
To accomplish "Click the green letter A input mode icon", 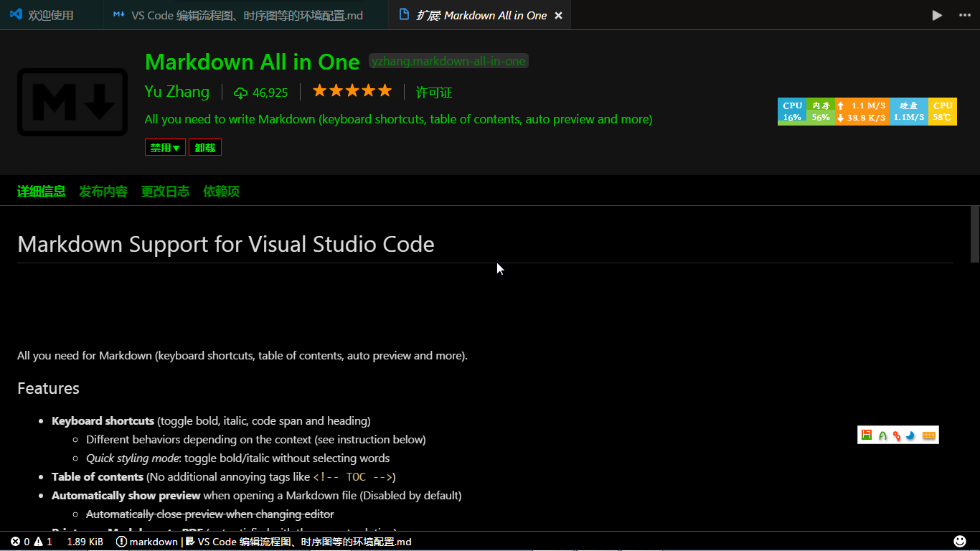I will pyautogui.click(x=882, y=435).
